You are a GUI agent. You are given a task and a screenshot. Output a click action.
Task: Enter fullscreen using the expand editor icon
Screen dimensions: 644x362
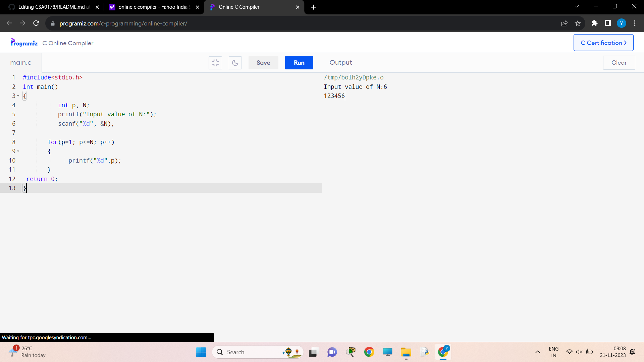point(215,63)
